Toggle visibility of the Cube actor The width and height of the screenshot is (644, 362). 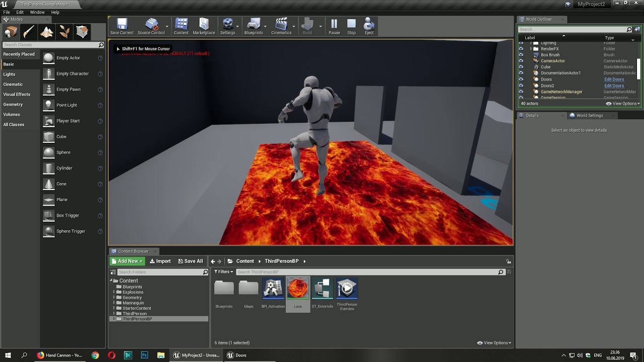521,67
